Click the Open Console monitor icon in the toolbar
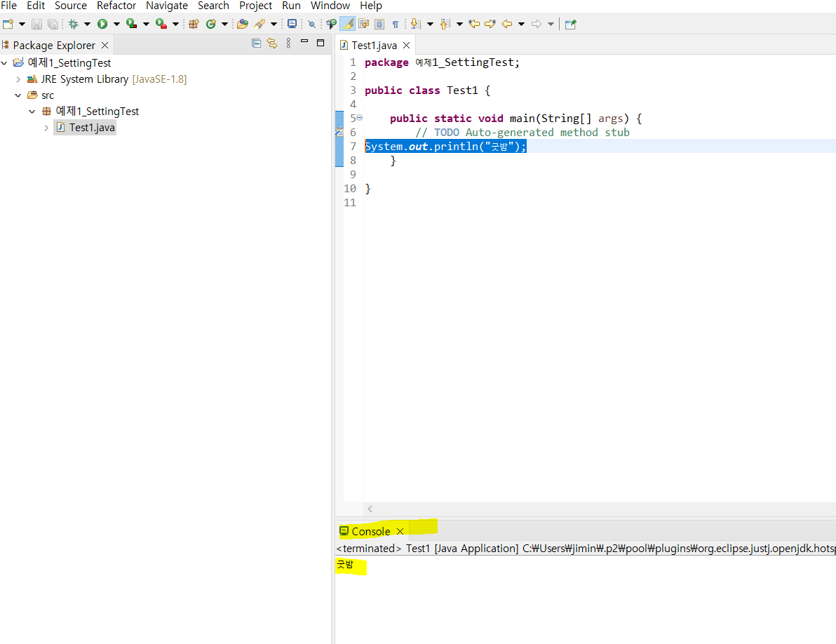The image size is (836, 644). [x=292, y=24]
